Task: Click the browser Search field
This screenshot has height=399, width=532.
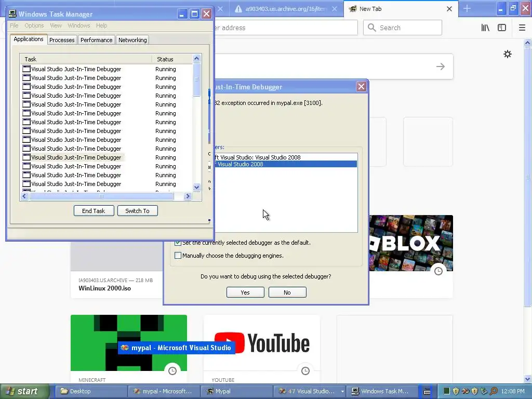Action: 403,28
